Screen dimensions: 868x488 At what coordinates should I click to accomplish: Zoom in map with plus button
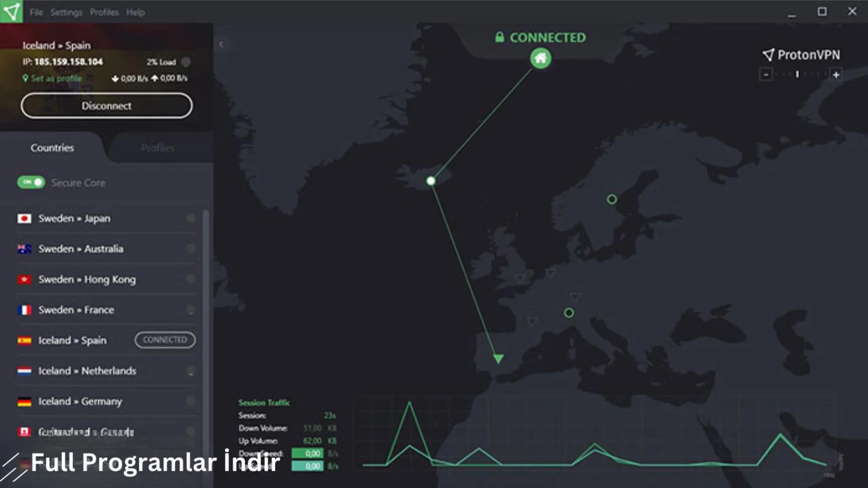click(x=836, y=75)
